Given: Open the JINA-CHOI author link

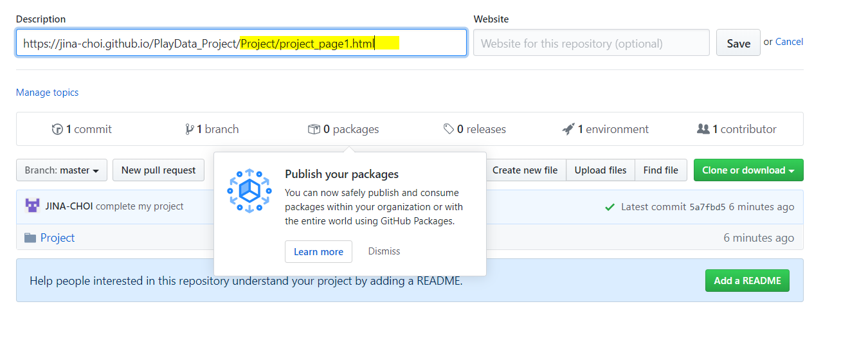Looking at the screenshot, I should pos(69,206).
